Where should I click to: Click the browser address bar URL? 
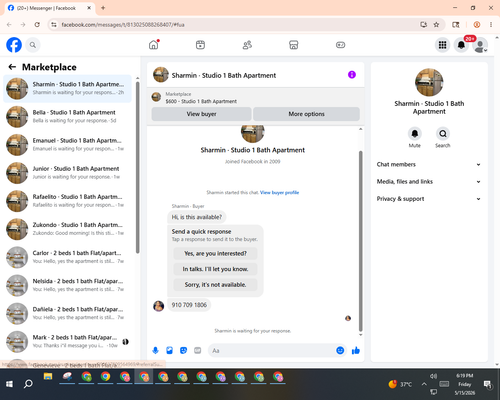point(123,25)
